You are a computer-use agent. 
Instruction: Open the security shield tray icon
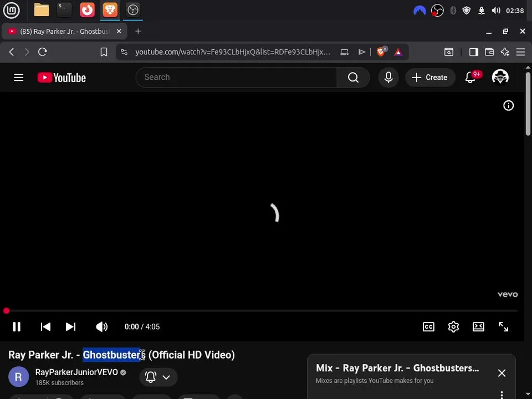(467, 11)
